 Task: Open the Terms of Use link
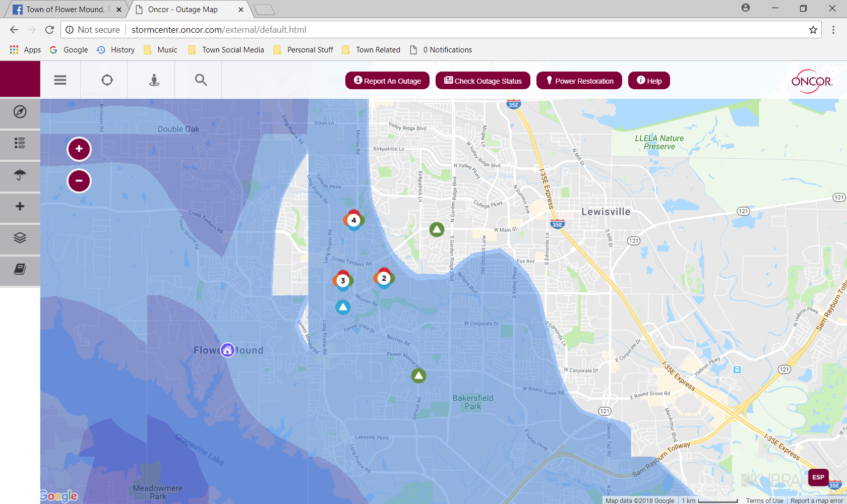pyautogui.click(x=765, y=500)
